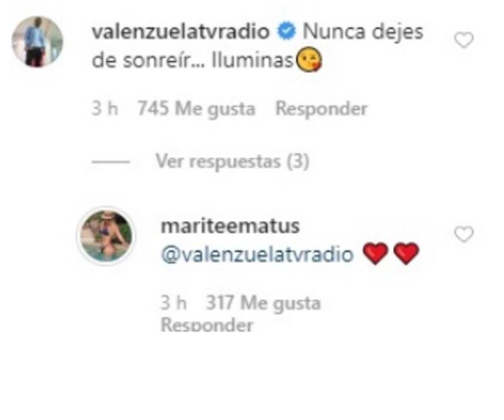Open valenzuelatvradio profile picture
This screenshot has width=504, height=420.
37,42
